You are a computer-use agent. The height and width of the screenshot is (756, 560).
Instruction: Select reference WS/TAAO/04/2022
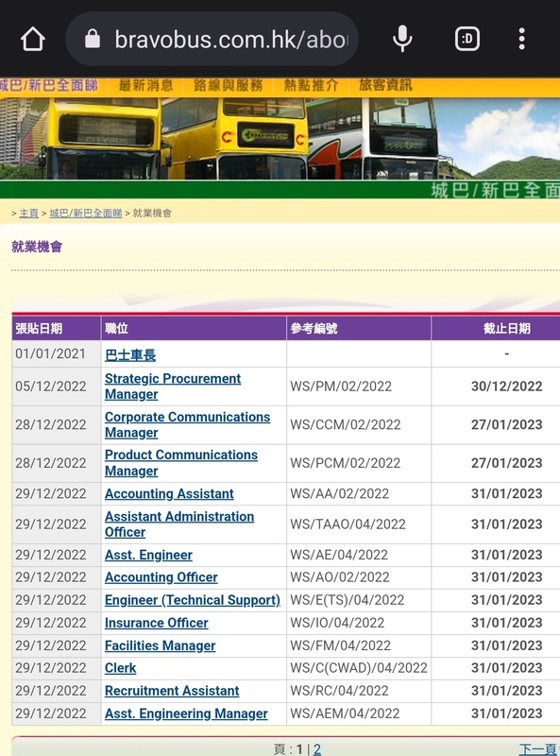[x=348, y=524]
